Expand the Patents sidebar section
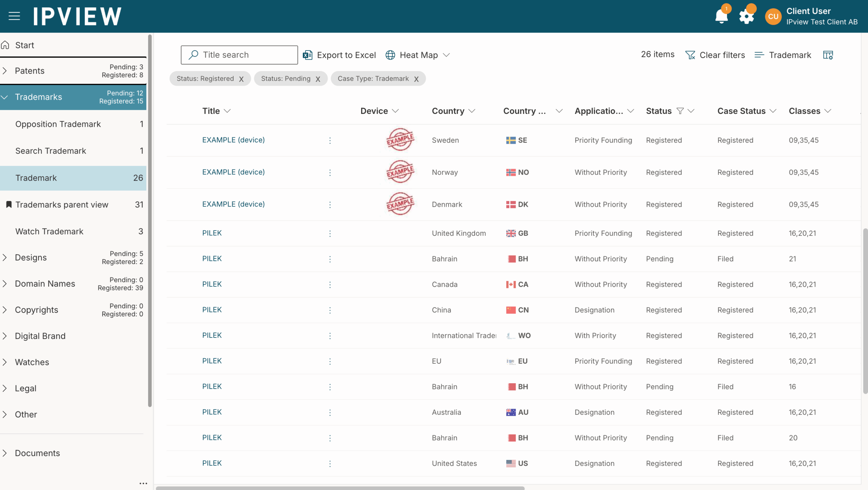 pos(5,71)
